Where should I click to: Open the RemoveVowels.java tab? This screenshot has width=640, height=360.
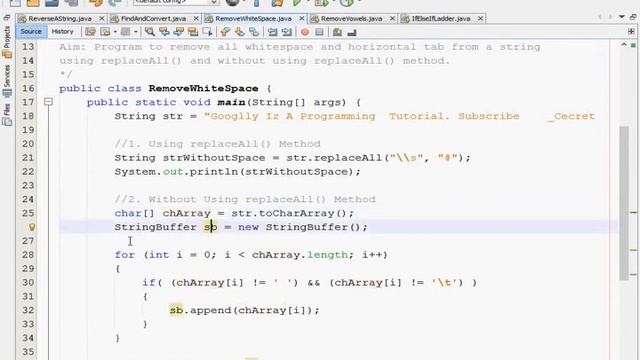[351, 19]
